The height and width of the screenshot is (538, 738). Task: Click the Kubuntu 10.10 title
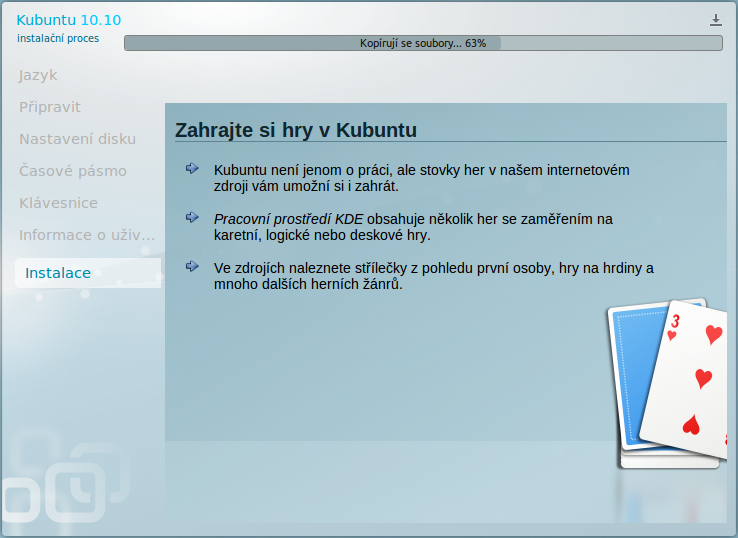coord(69,20)
